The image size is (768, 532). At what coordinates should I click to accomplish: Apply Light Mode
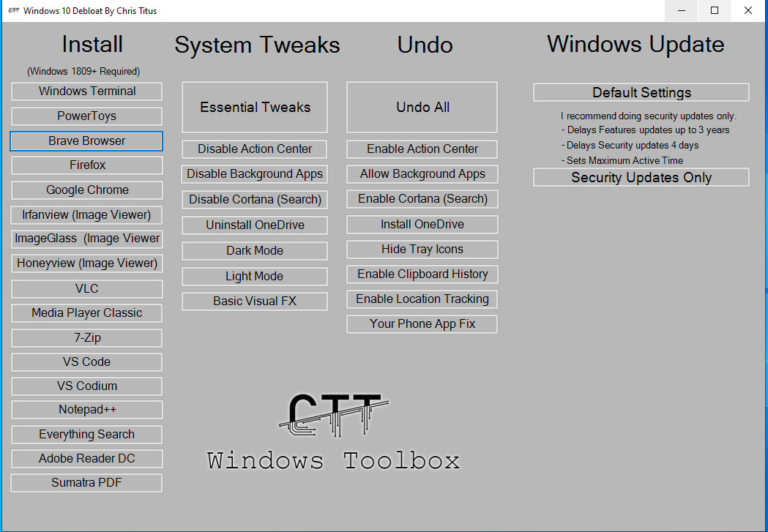(x=255, y=276)
